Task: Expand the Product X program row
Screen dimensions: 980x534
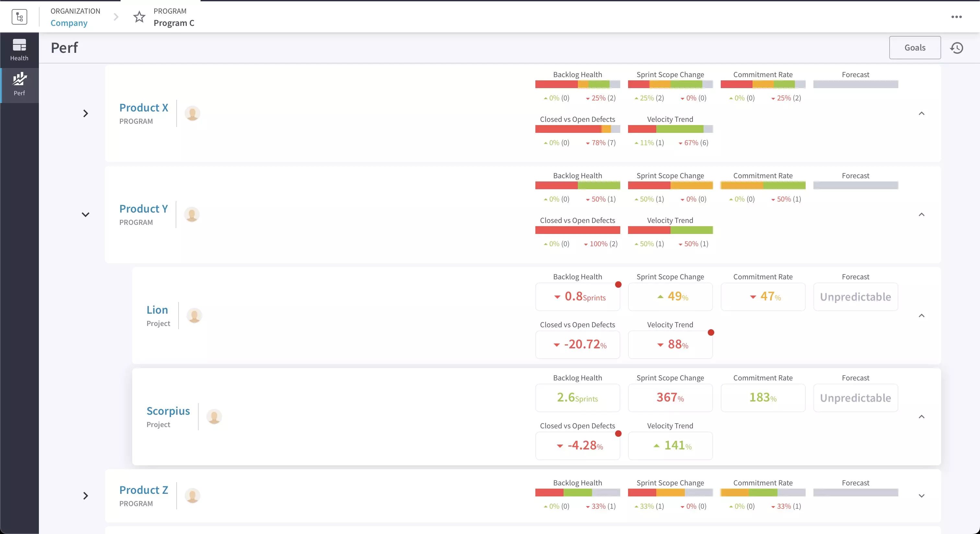Action: coord(86,113)
